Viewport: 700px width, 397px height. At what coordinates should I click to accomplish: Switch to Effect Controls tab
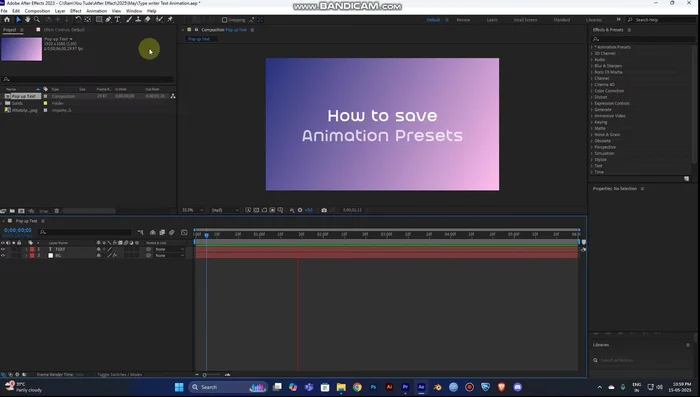tap(64, 30)
